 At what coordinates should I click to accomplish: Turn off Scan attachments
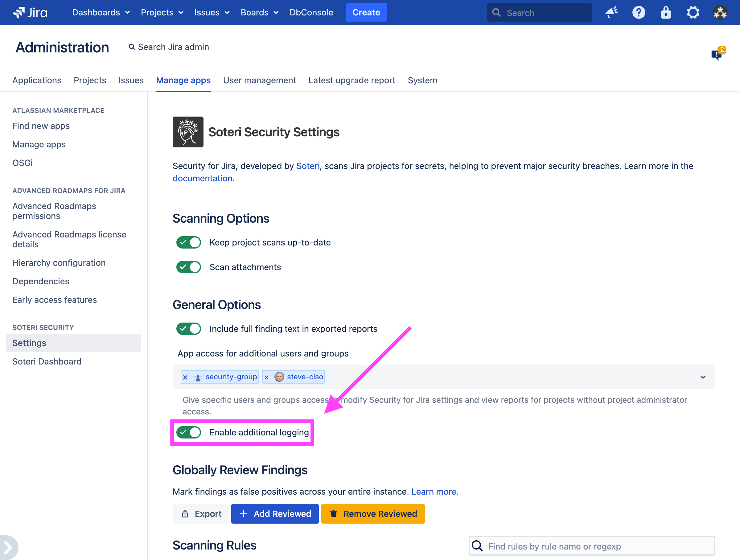click(188, 267)
